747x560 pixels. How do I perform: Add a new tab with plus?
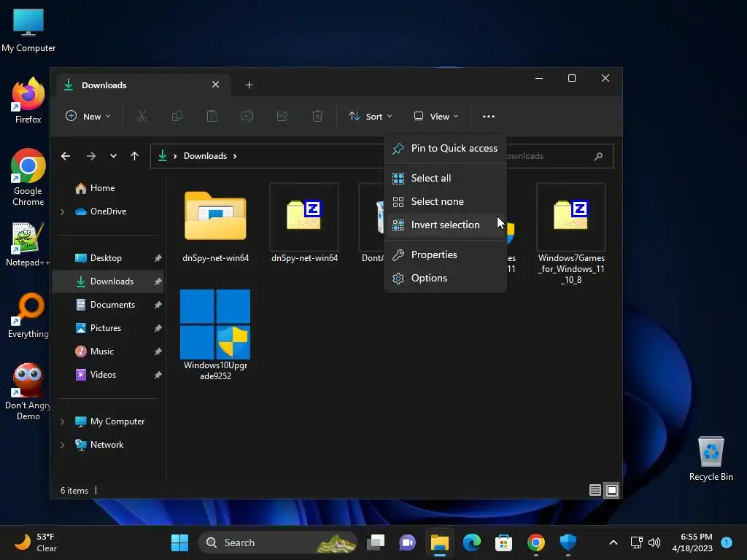click(249, 85)
